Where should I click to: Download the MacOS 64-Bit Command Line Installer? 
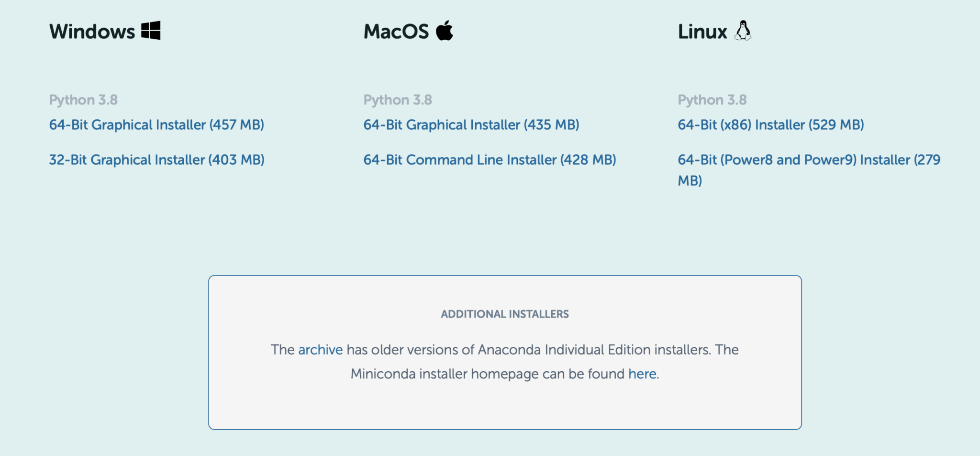[x=490, y=160]
